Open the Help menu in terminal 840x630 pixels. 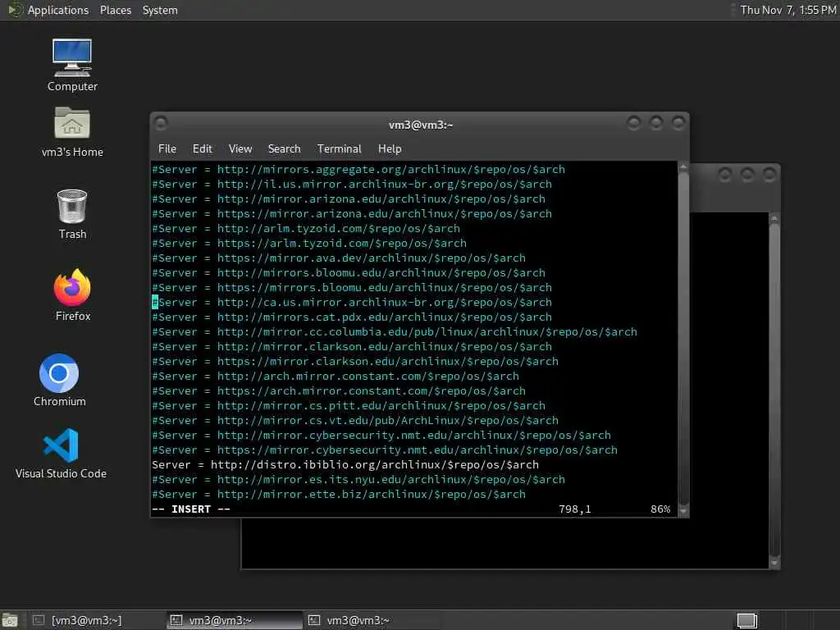(390, 149)
